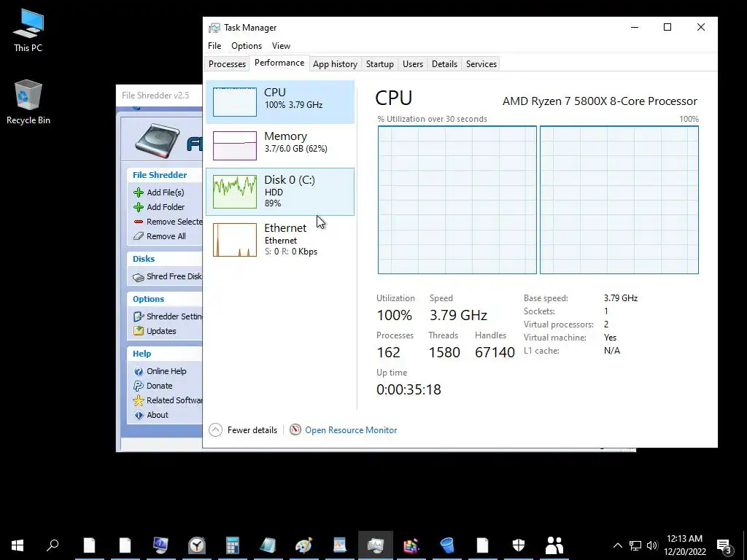This screenshot has width=747, height=560.
Task: Switch to the Services tab
Action: point(481,64)
